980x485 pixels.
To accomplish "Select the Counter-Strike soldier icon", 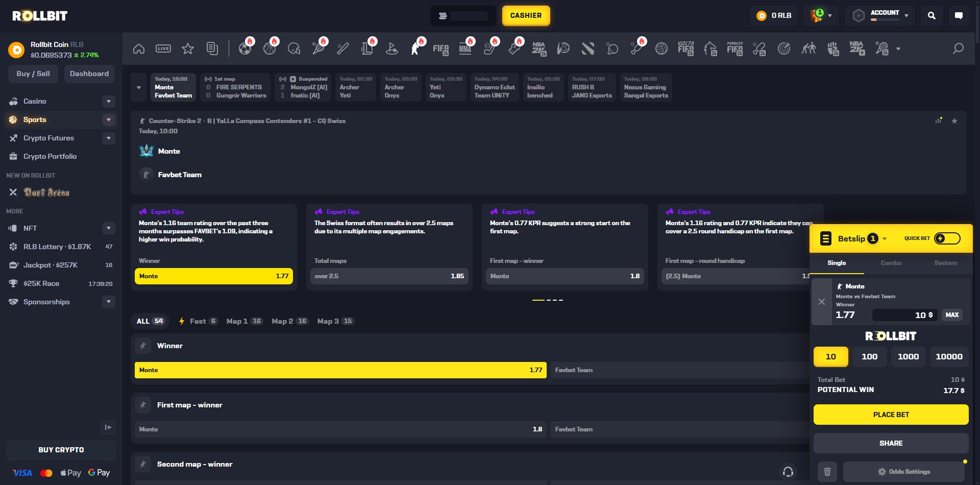I will 416,48.
